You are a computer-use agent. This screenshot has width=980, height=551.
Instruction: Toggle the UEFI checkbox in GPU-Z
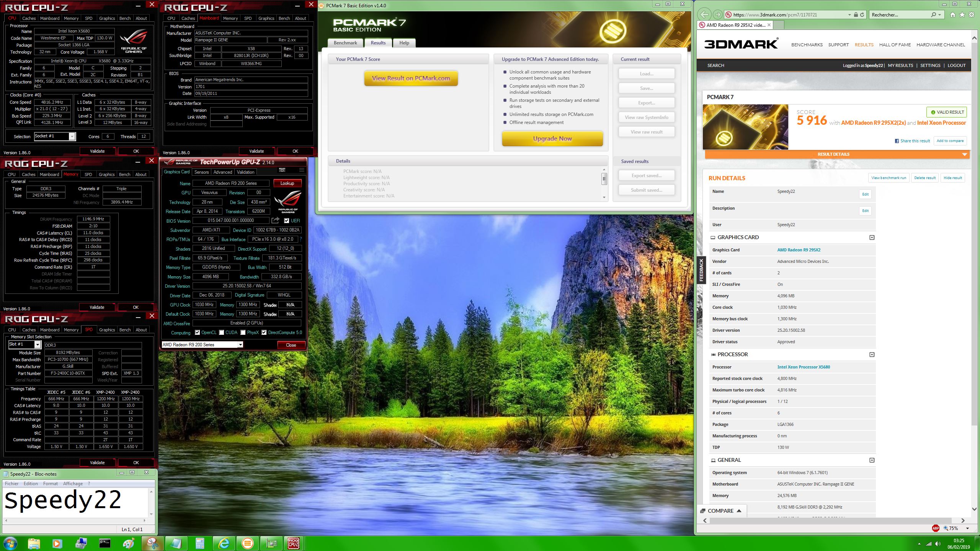pyautogui.click(x=286, y=220)
